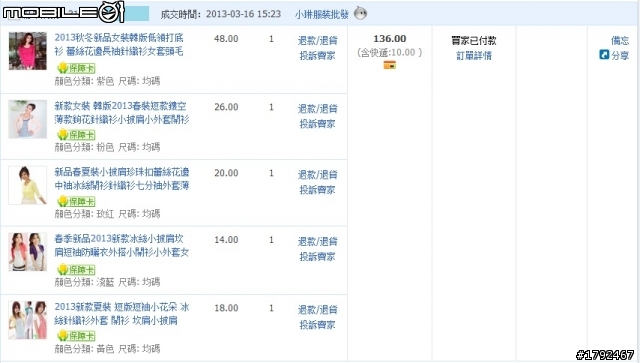Click 退款/退貨 for the 20.00 item

[x=318, y=175]
